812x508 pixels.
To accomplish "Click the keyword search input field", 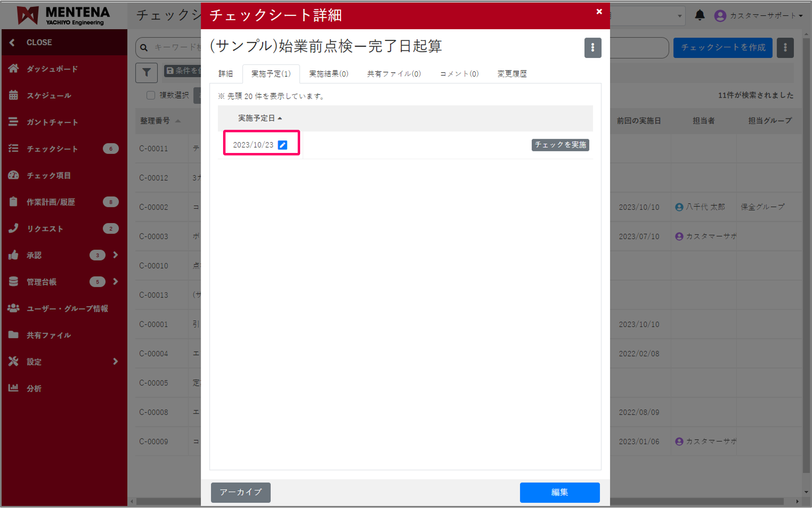I will tap(183, 47).
